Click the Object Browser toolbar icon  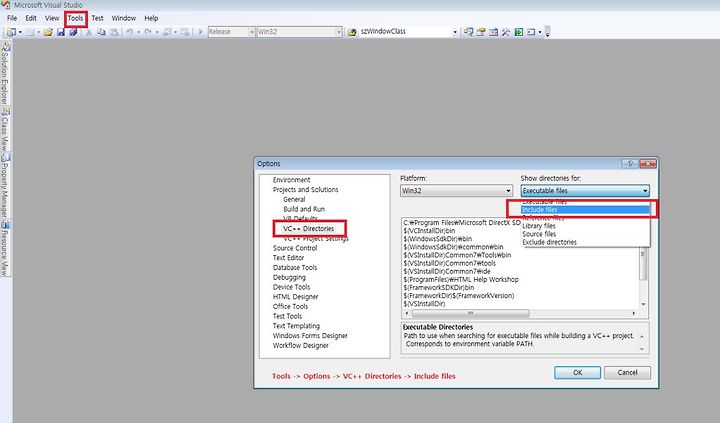coord(493,32)
